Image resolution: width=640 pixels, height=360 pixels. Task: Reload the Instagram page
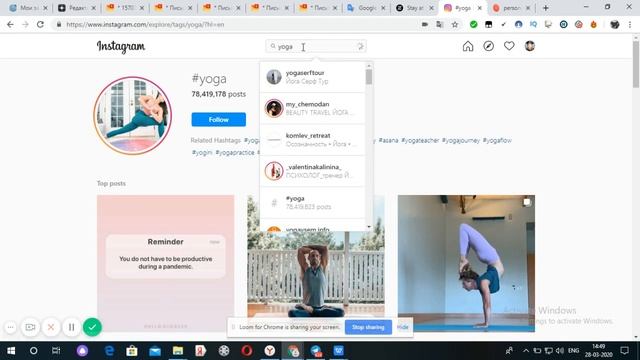[x=40, y=24]
